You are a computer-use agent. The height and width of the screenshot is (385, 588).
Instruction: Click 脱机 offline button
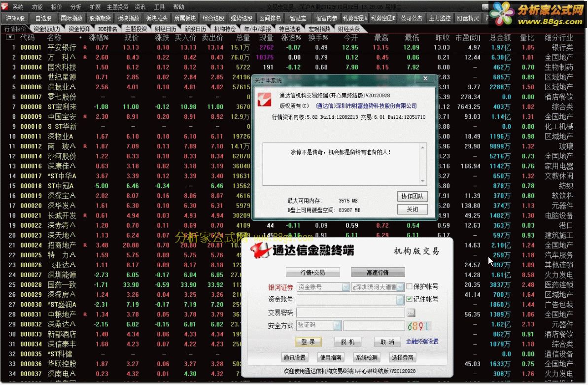pyautogui.click(x=347, y=342)
